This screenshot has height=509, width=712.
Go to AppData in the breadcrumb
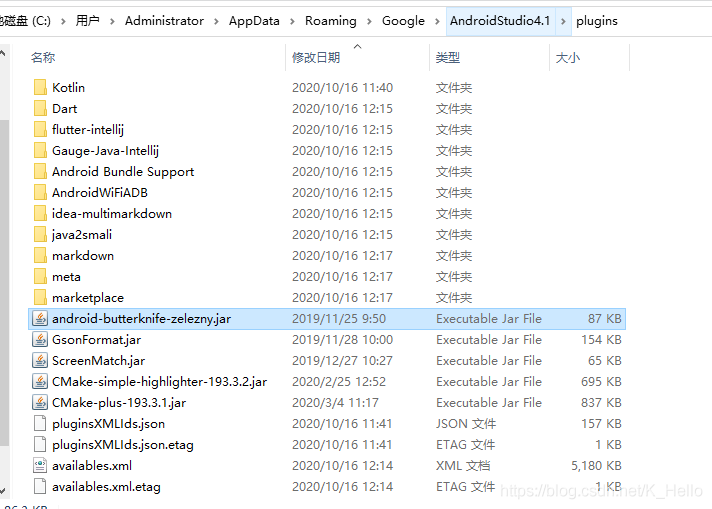254,21
